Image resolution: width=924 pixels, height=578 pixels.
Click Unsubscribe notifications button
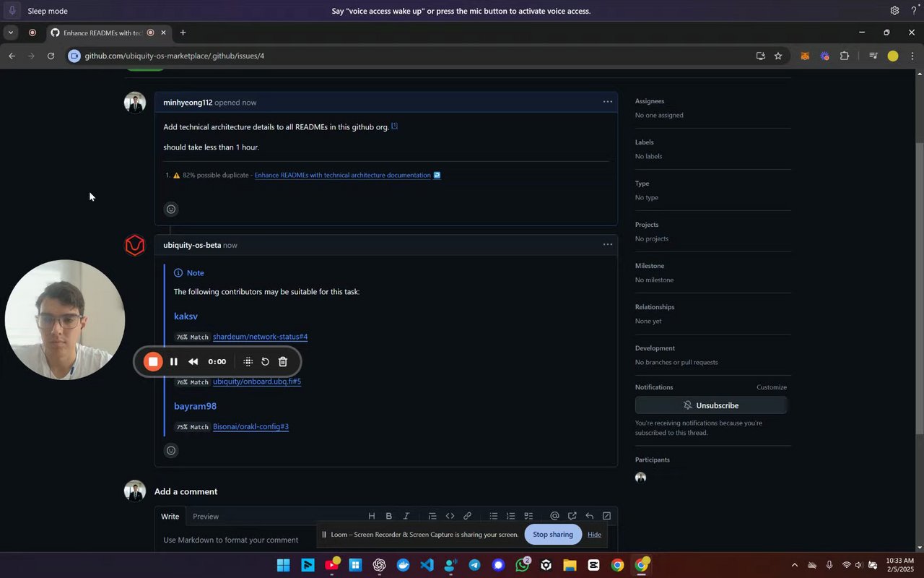[x=711, y=405]
